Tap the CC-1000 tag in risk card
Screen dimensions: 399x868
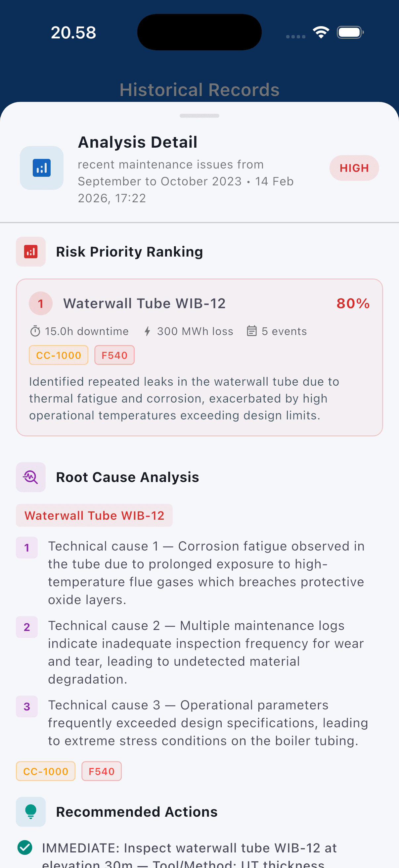[x=59, y=355]
